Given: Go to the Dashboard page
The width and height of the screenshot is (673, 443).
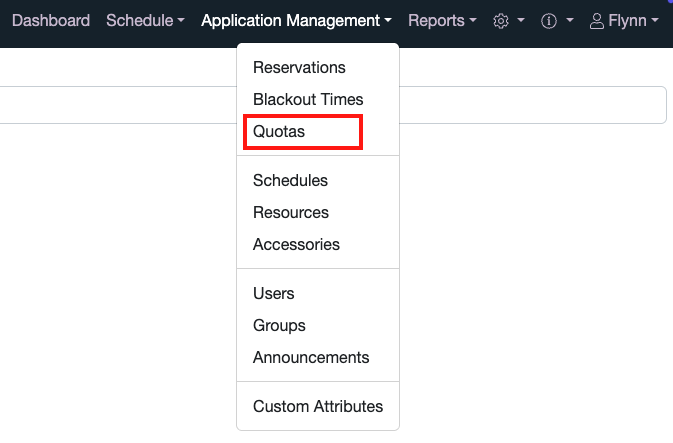Looking at the screenshot, I should tap(51, 21).
